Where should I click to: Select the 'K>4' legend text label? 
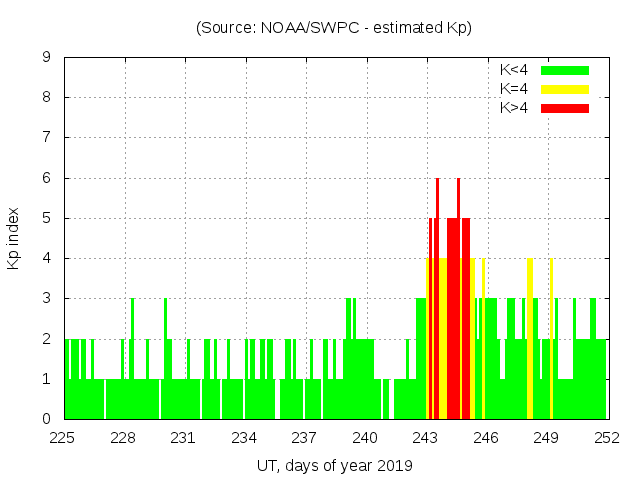tap(513, 107)
